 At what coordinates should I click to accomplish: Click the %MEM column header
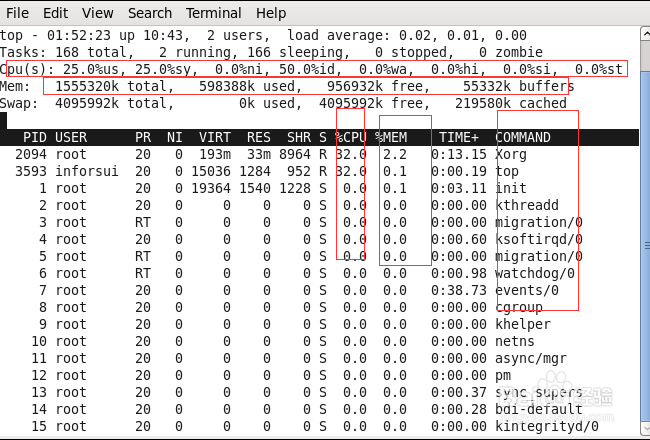392,137
